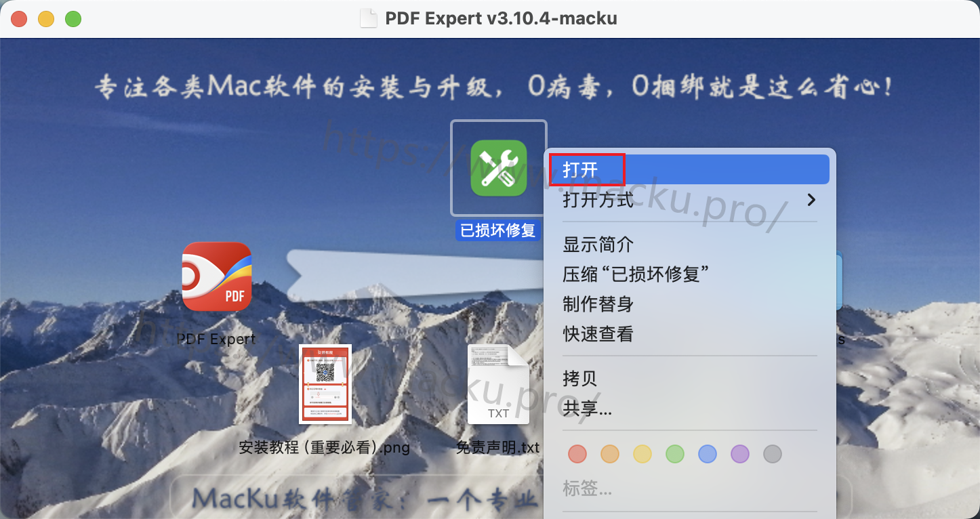Apply the purple color tag
Screen dimensions: 980x519
[740, 454]
